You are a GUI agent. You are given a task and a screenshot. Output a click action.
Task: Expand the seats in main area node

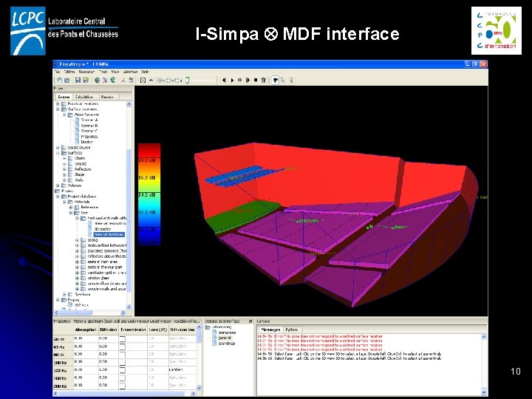click(x=77, y=262)
